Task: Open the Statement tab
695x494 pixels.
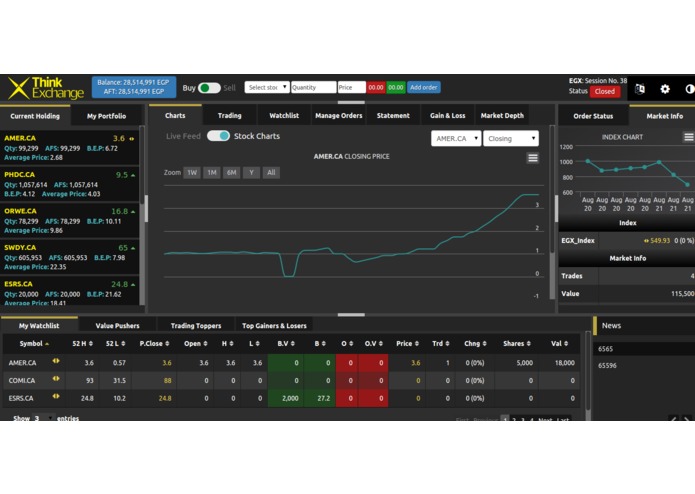Action: coord(393,115)
